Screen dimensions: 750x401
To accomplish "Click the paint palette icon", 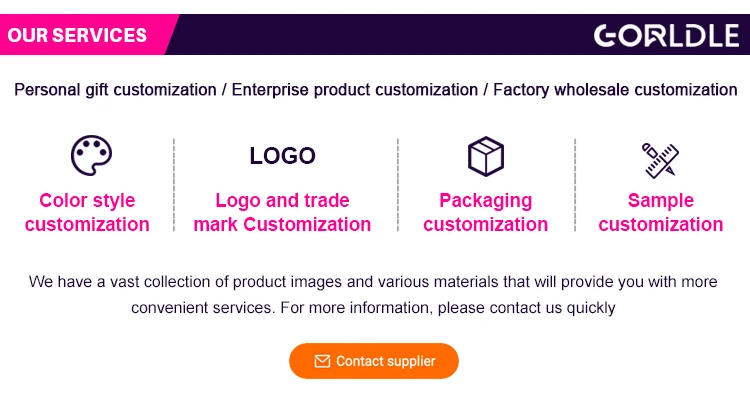I will coord(91,156).
